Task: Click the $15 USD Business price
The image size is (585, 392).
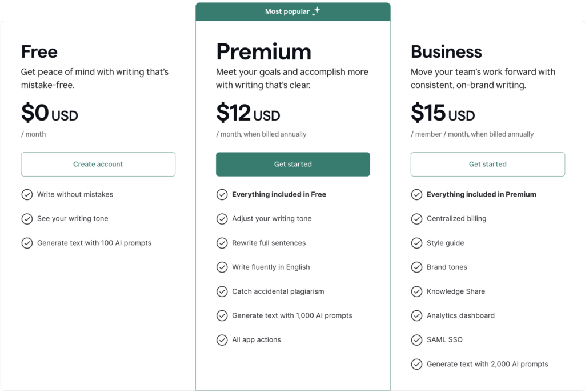Action: pyautogui.click(x=443, y=113)
